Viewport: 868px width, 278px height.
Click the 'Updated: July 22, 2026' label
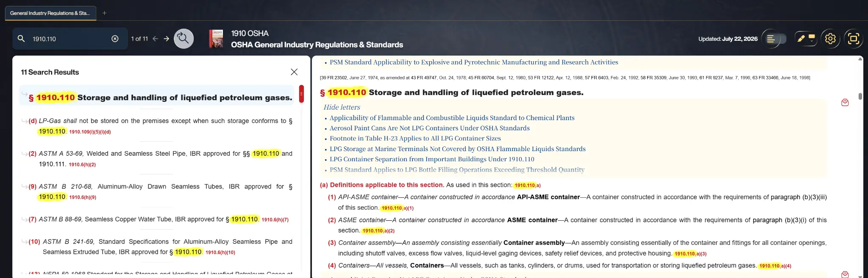(728, 39)
